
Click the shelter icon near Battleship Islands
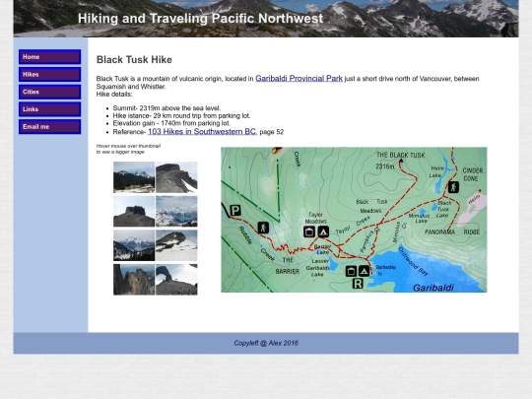coord(351,271)
